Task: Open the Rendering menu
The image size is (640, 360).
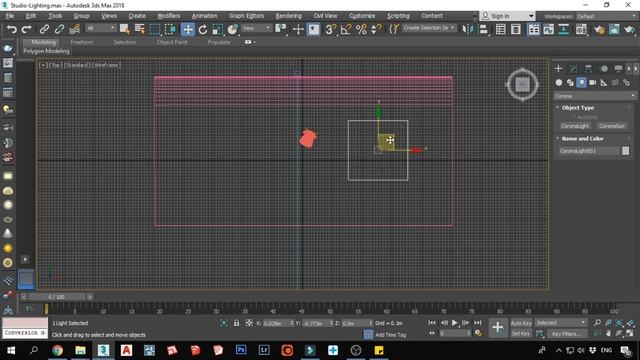Action: click(289, 16)
